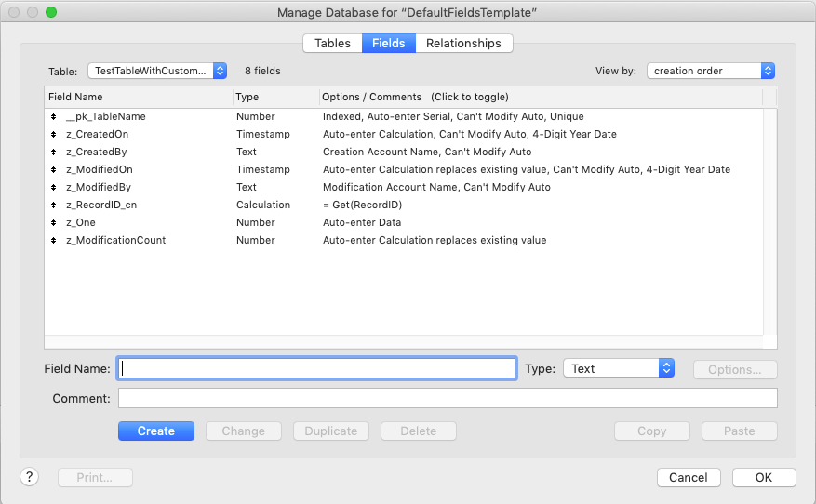Switch to the Tables tab

(x=332, y=44)
